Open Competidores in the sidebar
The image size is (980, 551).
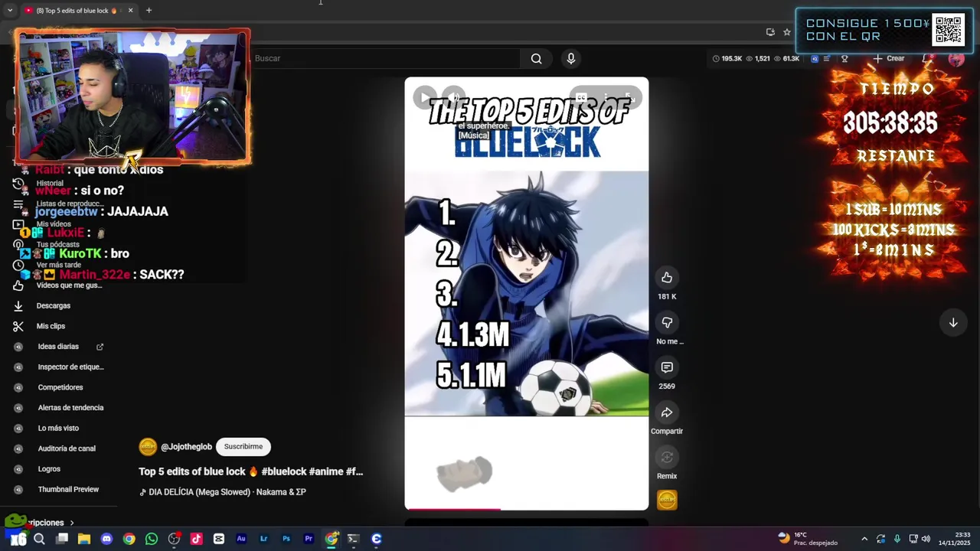60,387
